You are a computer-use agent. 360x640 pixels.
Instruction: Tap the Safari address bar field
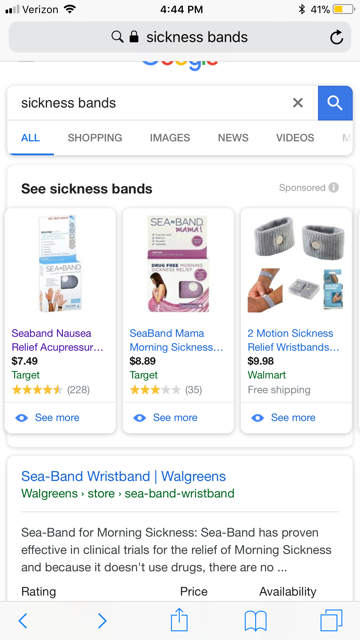coord(180,37)
